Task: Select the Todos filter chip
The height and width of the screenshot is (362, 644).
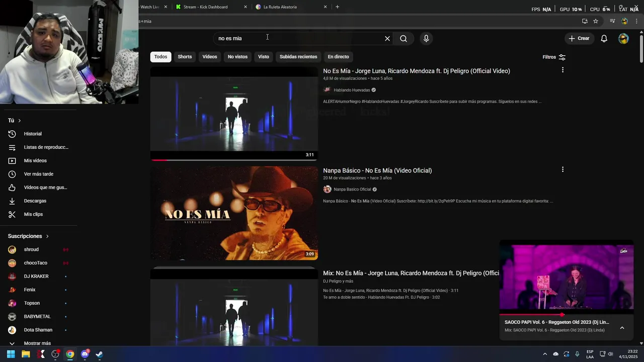Action: (x=160, y=57)
